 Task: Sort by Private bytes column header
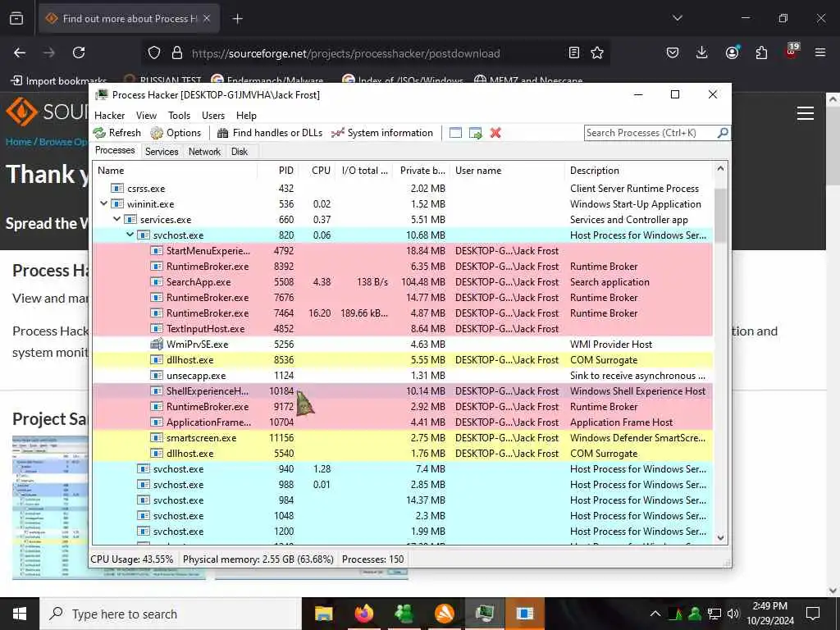(421, 171)
